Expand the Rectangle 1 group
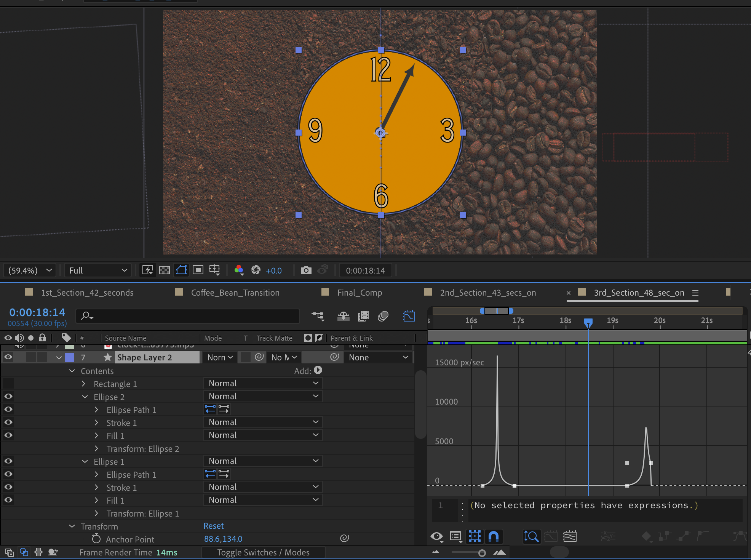This screenshot has width=751, height=560. pyautogui.click(x=84, y=384)
